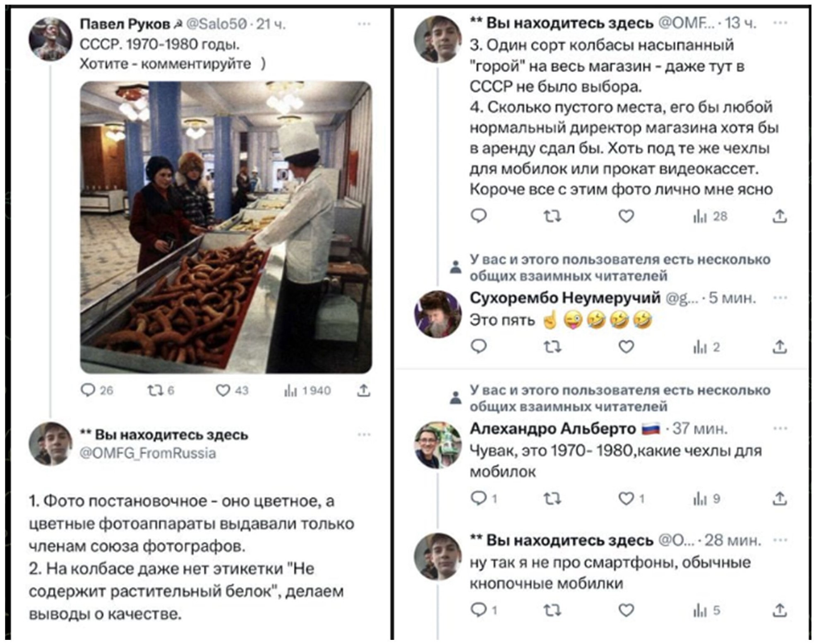Viewport: 816px width, 644px height.
Task: Open more options on Сухорембо Неумеручий's reply
Action: [x=780, y=298]
